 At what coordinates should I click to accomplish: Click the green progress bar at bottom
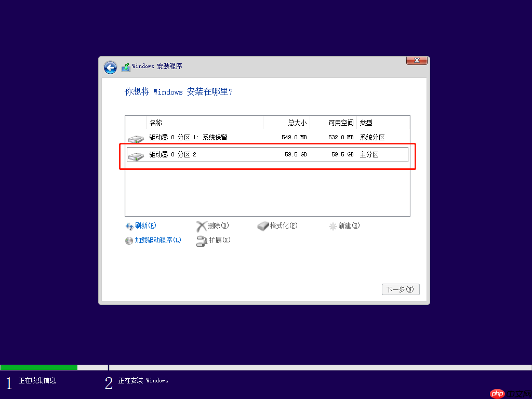(39, 367)
